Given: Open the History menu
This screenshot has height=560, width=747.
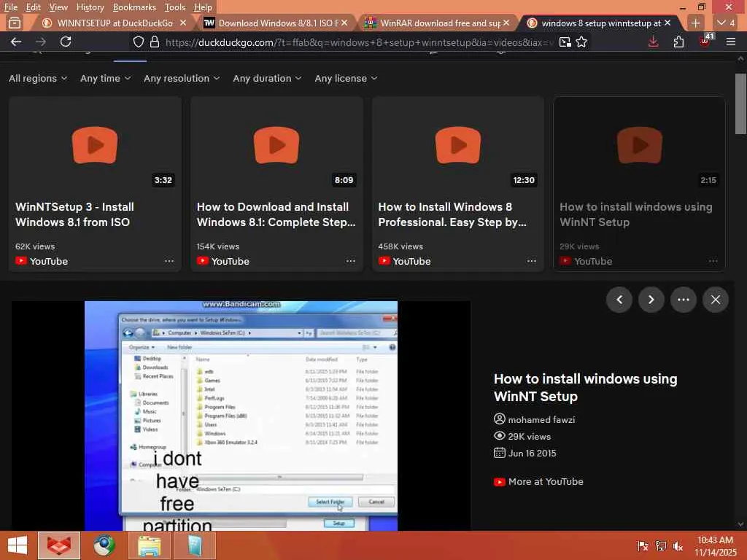Looking at the screenshot, I should 90,7.
